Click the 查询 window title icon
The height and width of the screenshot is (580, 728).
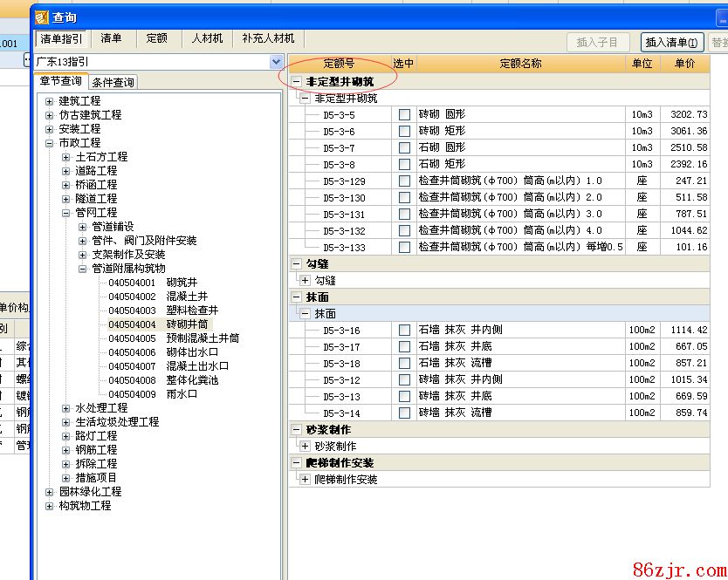coord(42,17)
